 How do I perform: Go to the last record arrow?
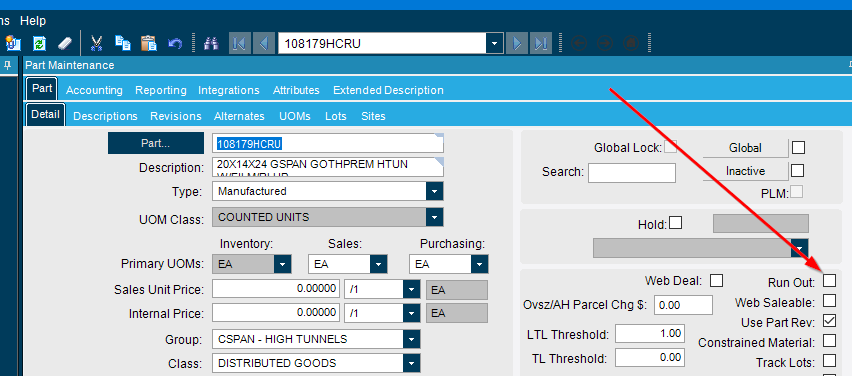541,43
